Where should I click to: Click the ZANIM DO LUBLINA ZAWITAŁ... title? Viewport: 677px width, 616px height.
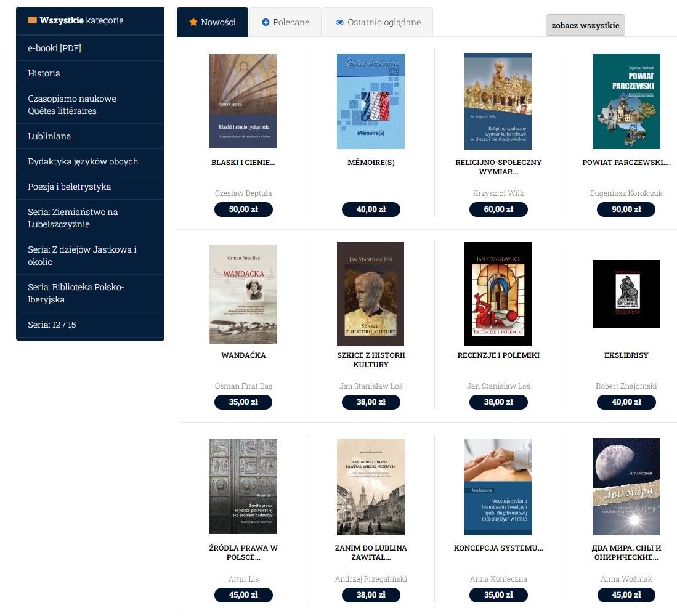pyautogui.click(x=371, y=553)
